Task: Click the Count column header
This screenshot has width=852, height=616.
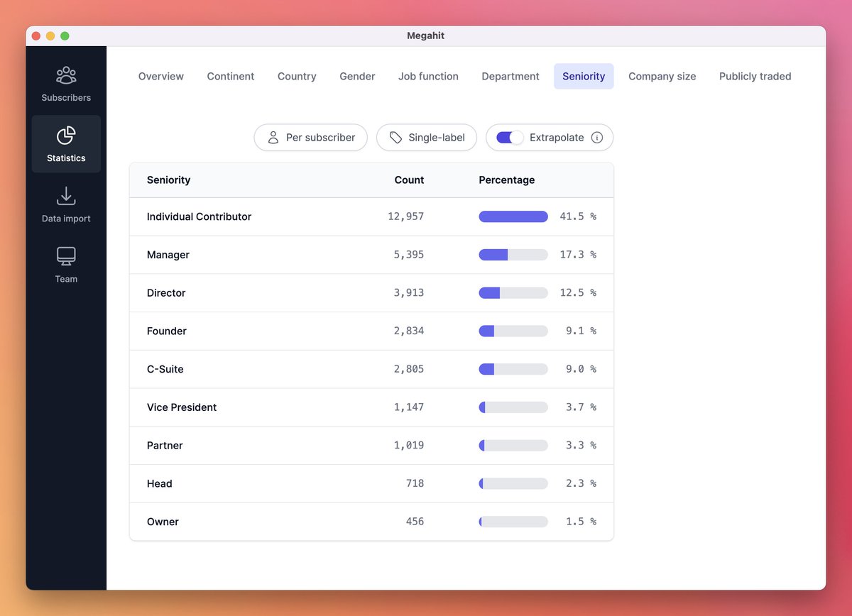Action: [409, 180]
